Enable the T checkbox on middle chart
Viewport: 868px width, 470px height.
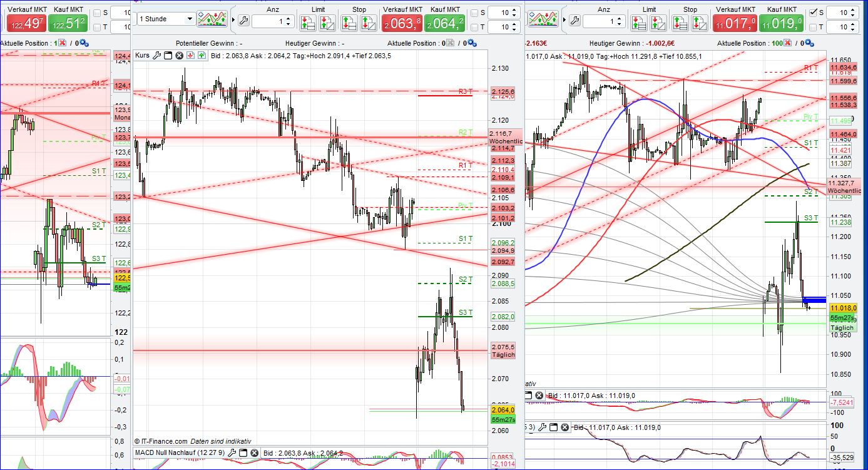[474, 28]
